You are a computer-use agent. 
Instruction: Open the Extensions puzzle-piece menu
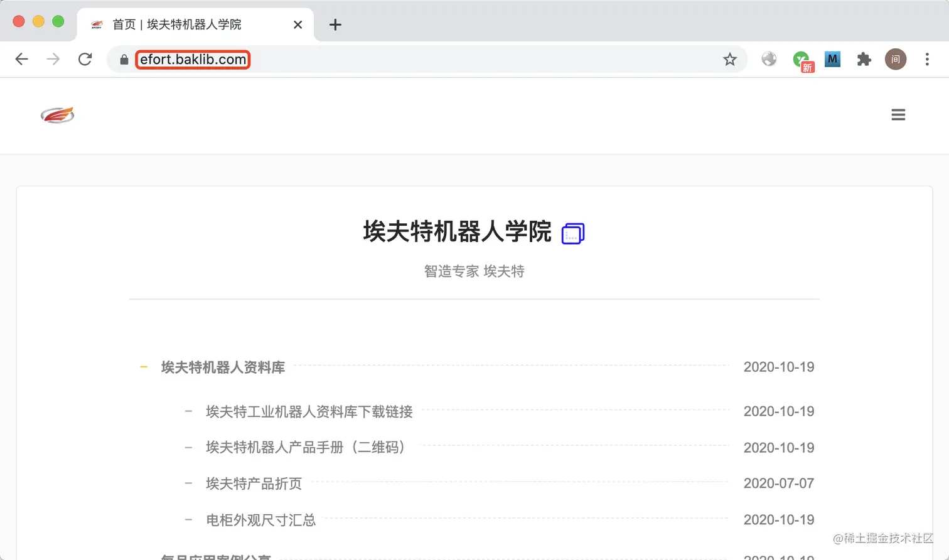click(x=864, y=59)
